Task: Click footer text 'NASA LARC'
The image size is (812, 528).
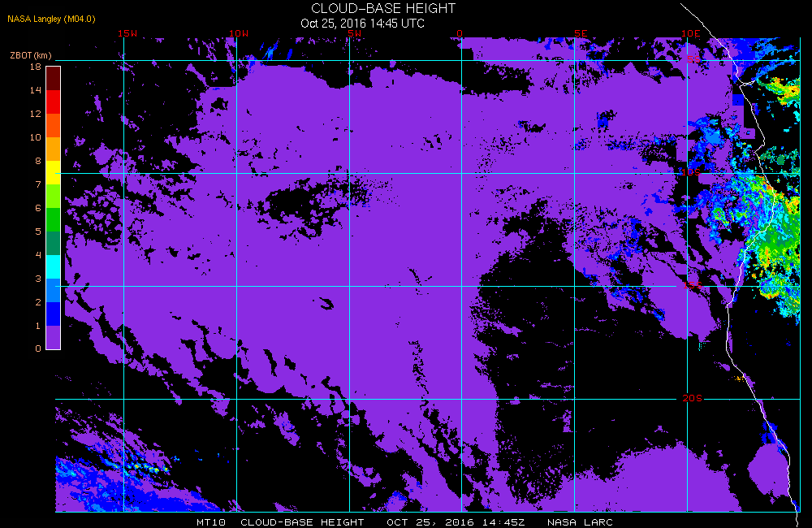Action: (x=580, y=522)
